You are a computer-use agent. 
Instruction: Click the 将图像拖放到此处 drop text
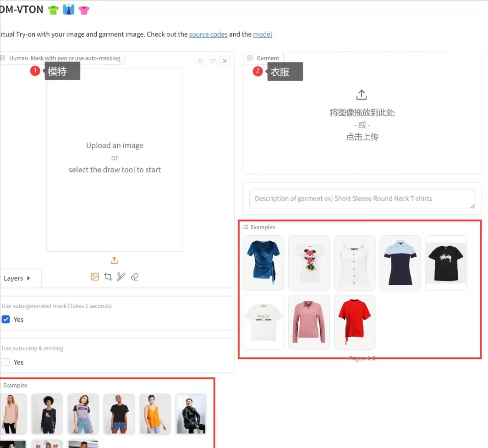pyautogui.click(x=362, y=112)
